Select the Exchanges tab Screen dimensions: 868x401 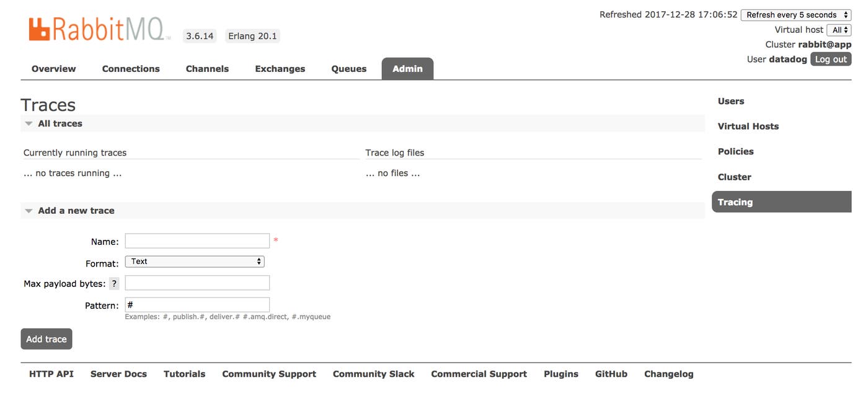(x=280, y=68)
